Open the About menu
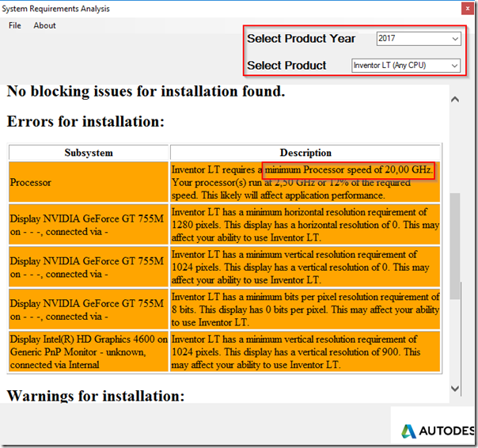478x448 pixels. click(44, 25)
